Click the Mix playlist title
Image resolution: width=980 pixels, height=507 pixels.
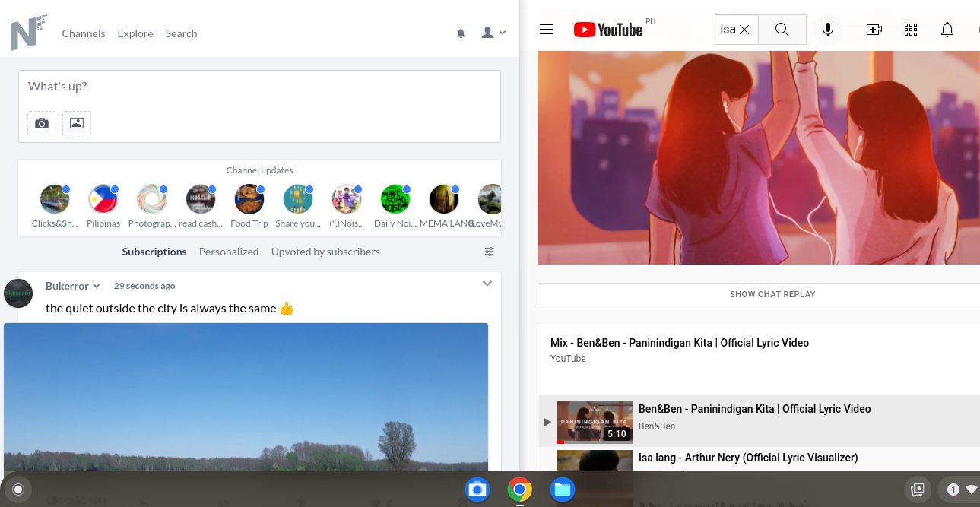pos(680,343)
